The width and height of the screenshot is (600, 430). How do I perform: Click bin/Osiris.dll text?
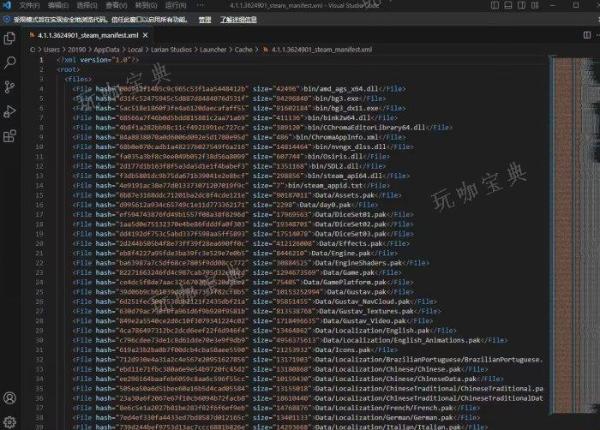[x=335, y=156]
